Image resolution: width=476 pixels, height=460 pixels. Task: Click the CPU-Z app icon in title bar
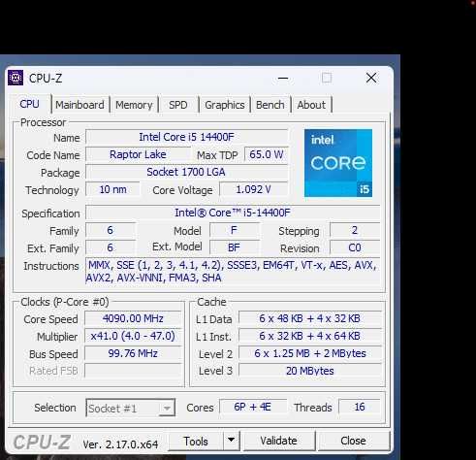point(16,78)
